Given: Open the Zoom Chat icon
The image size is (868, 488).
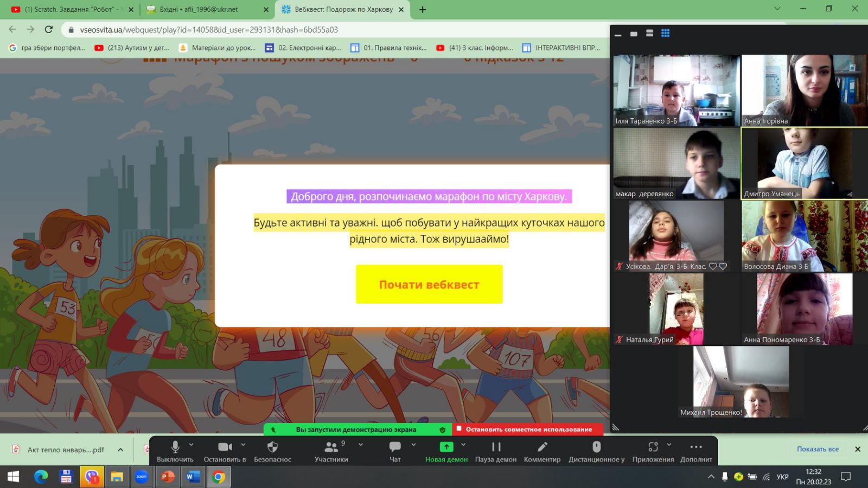Looking at the screenshot, I should pos(395,447).
